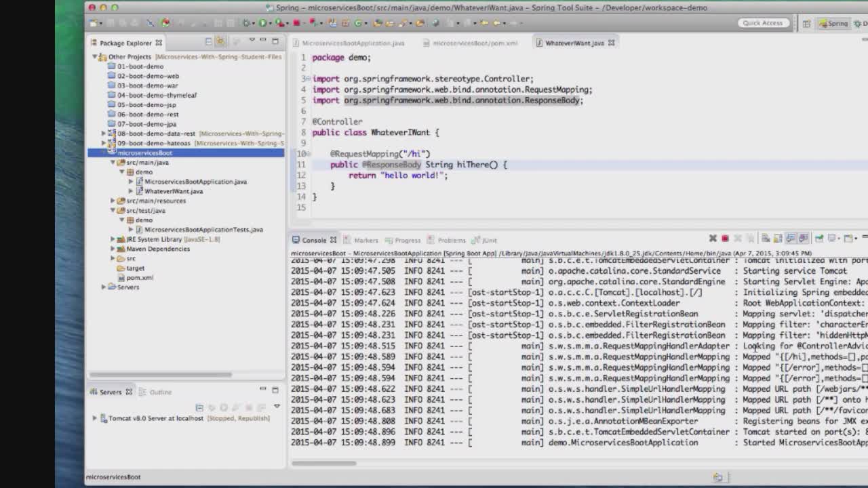Screen dimensions: 868x488
Task: Expand Tomcat v8.0 Server entry
Action: (95, 418)
